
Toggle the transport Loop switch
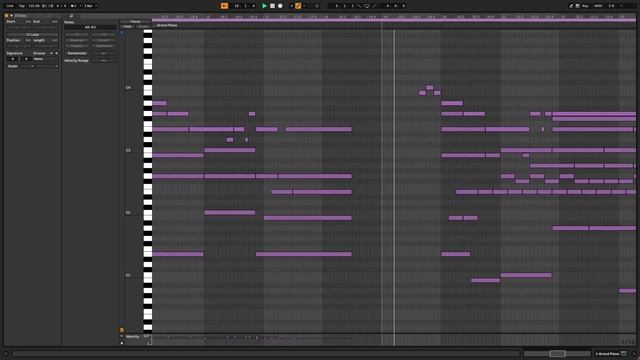coord(367,6)
